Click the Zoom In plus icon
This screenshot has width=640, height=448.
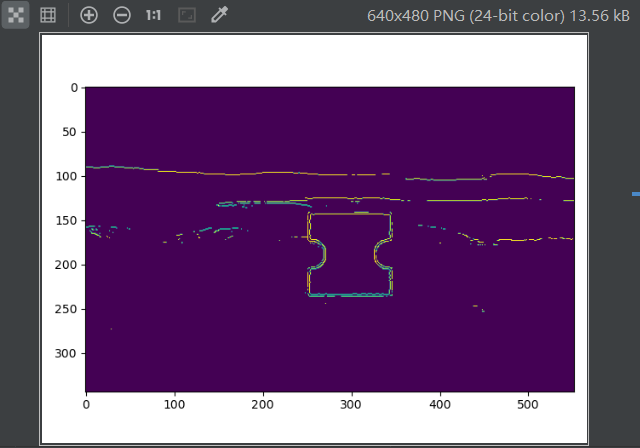89,15
